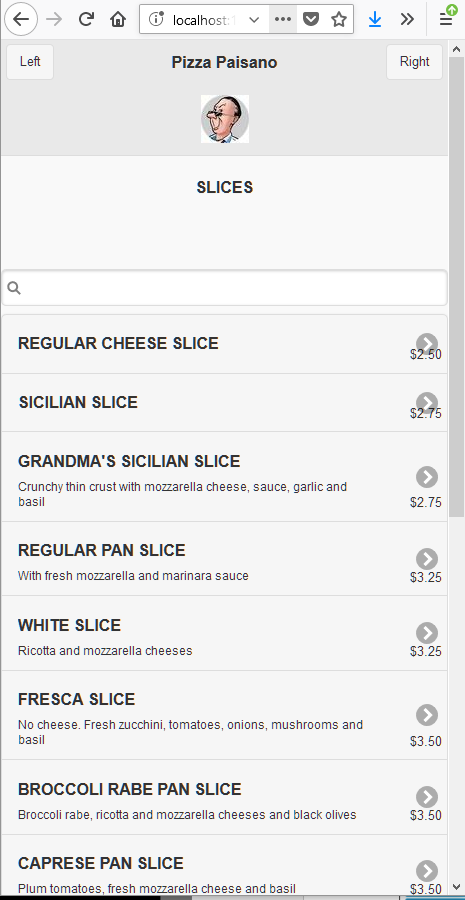Tap the Left header button
Viewport: 465px width, 900px height.
(30, 61)
